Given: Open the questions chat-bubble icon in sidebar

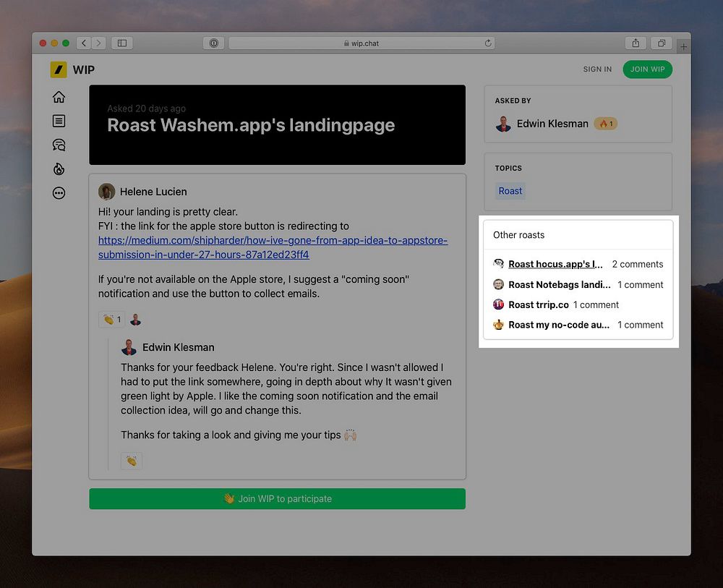Looking at the screenshot, I should coord(59,145).
